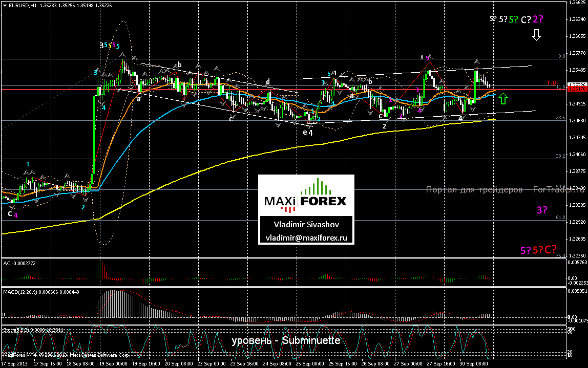588x368 pixels.
Task: Select the magenta '3?' wave label
Action: click(542, 210)
